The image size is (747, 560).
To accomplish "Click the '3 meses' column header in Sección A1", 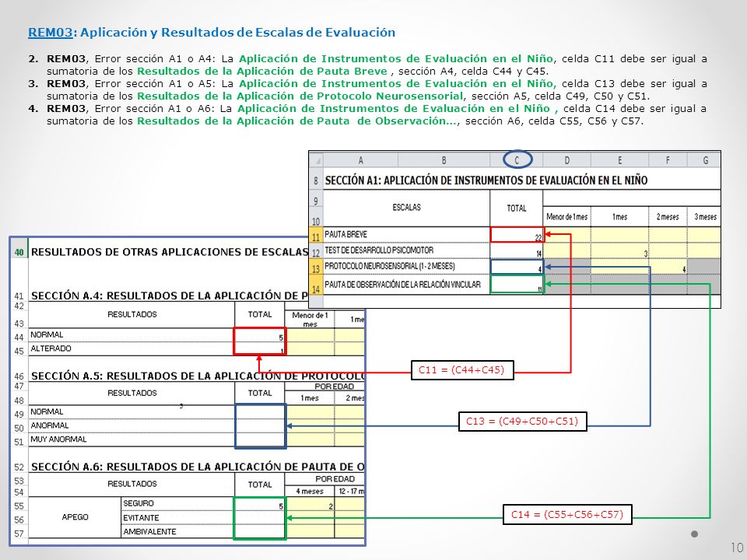I will point(705,217).
